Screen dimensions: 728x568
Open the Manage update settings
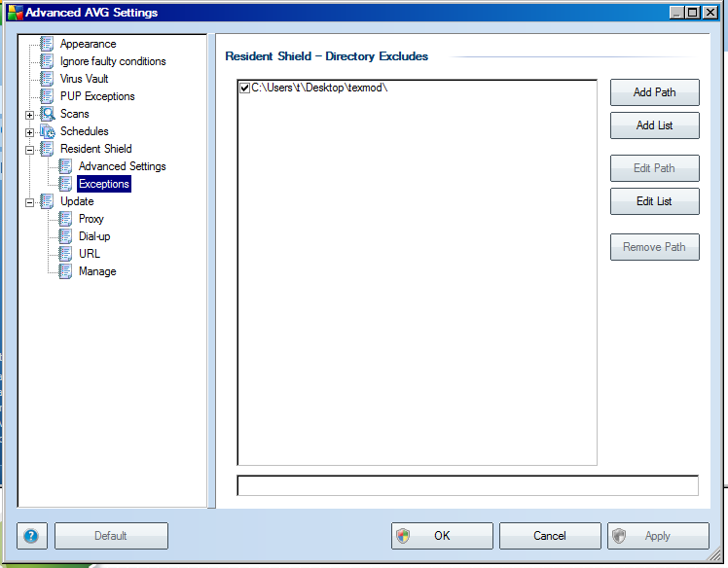pyautogui.click(x=97, y=271)
